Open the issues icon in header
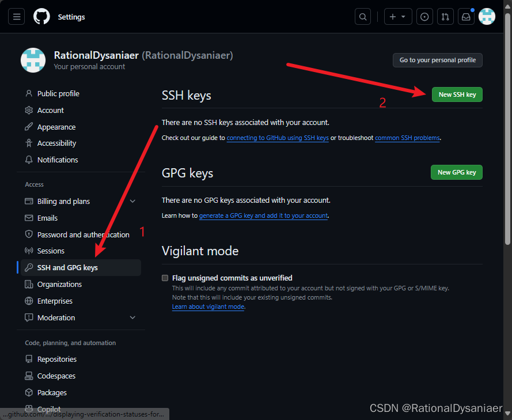This screenshot has width=512, height=420. pyautogui.click(x=424, y=17)
